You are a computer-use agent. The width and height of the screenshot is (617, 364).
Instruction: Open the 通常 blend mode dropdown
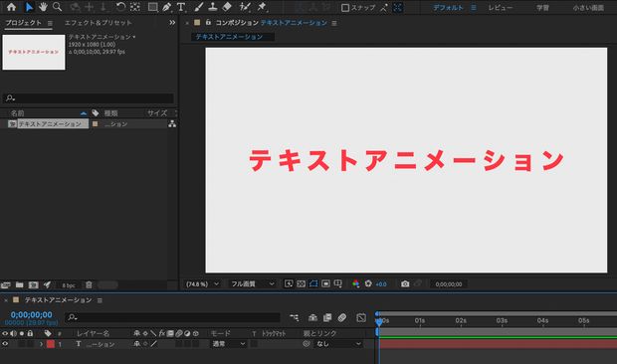coord(229,343)
